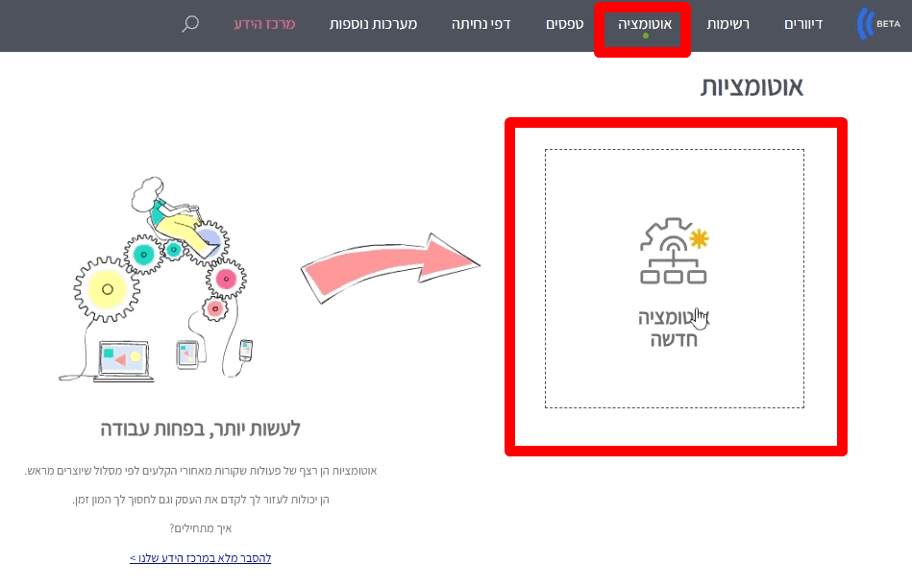Click the לעשות יותר, בפחות עבודה heading

pyautogui.click(x=200, y=429)
